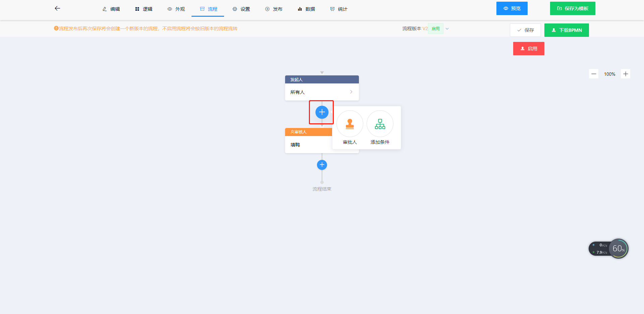Click the 发起人 node header
The width and height of the screenshot is (644, 314).
(x=322, y=79)
